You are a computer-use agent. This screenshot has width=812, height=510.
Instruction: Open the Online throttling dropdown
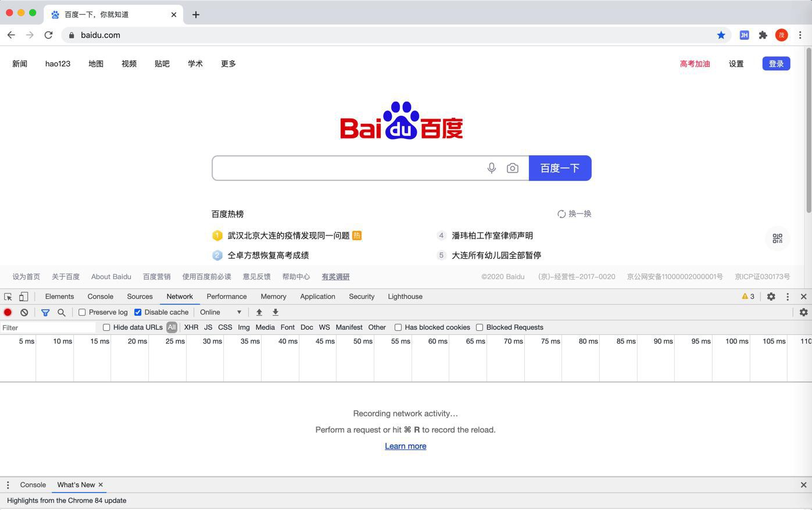221,312
